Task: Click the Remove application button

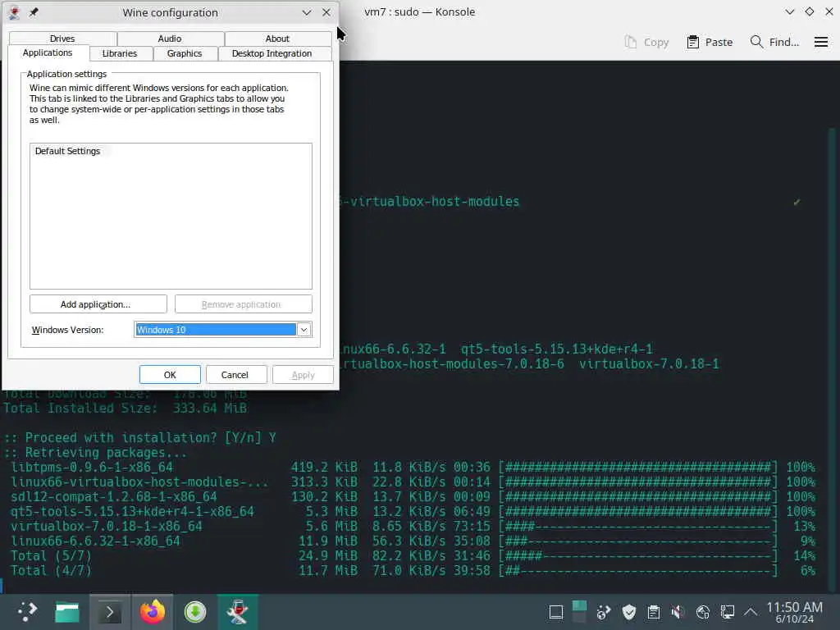Action: pyautogui.click(x=243, y=304)
